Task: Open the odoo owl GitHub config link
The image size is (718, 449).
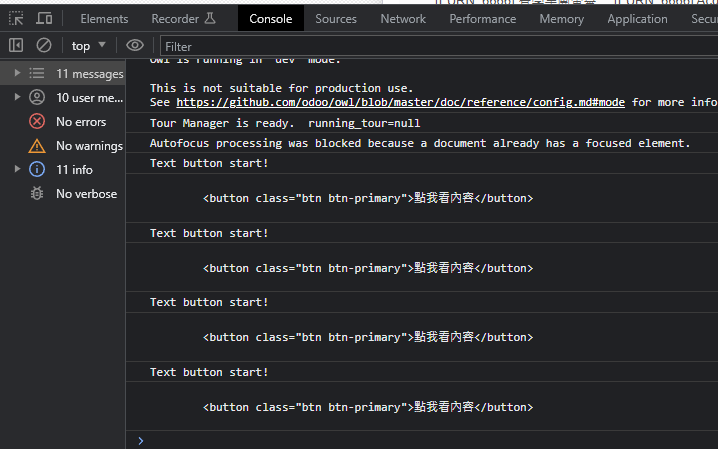Action: [401, 102]
